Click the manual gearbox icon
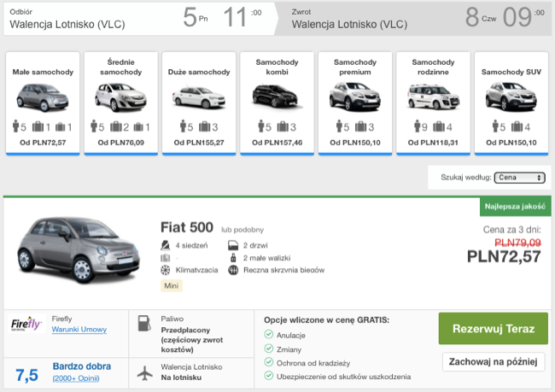Image resolution: width=555 pixels, height=392 pixels. pos(233,270)
